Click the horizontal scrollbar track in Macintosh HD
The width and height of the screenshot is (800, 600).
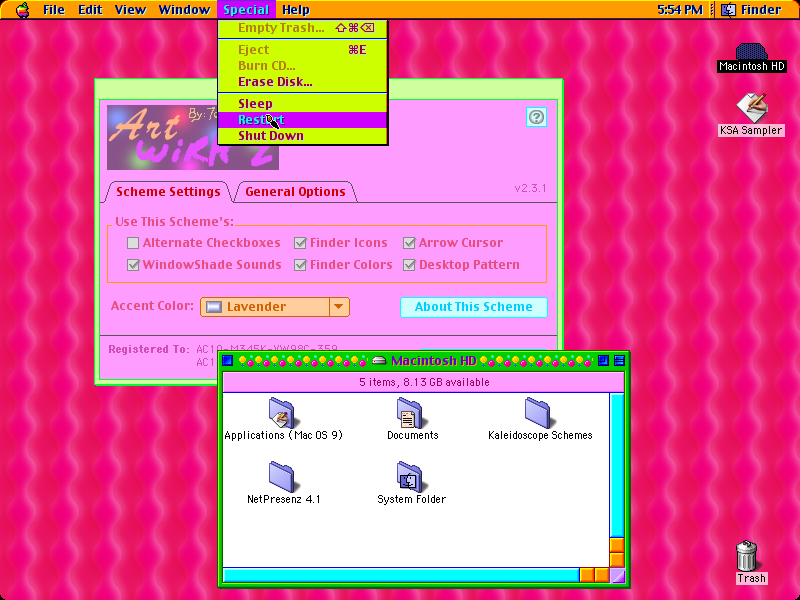point(401,575)
